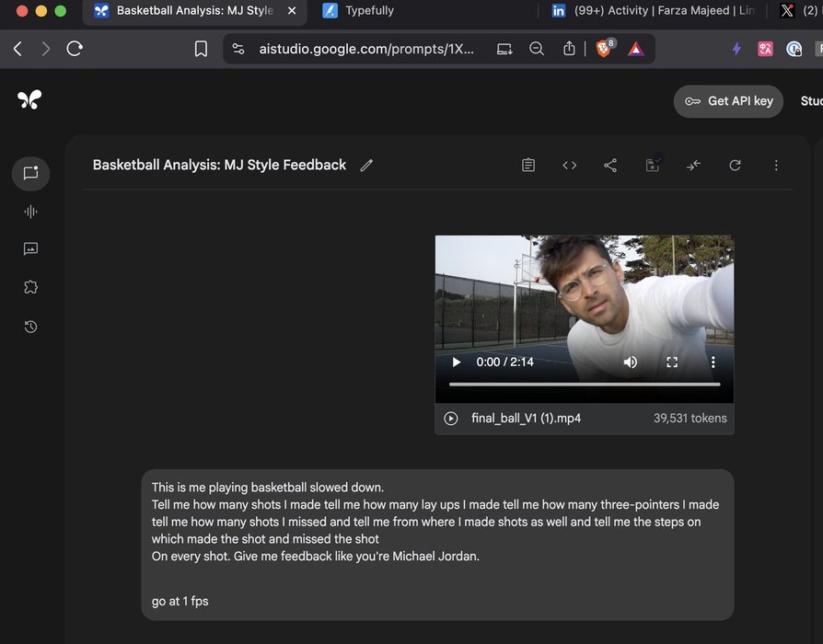Switch to the Typefully tab
823x644 pixels.
[368, 11]
